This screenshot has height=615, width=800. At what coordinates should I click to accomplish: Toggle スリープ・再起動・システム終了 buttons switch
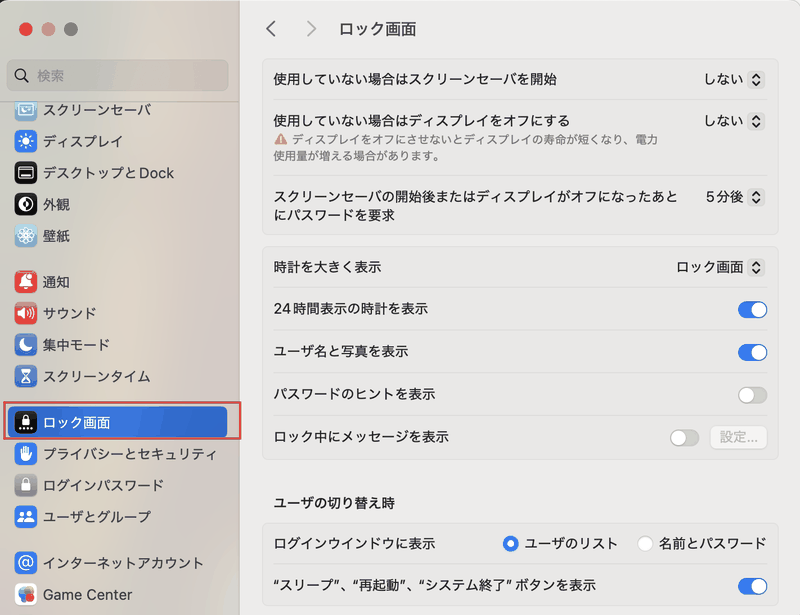click(752, 586)
